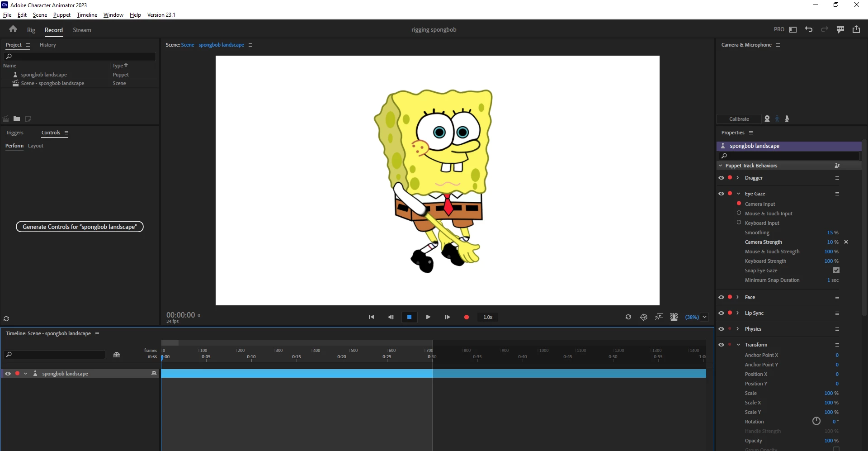Click the refresh icon in the Scene toolbar
Image resolution: width=868 pixels, height=451 pixels.
628,317
